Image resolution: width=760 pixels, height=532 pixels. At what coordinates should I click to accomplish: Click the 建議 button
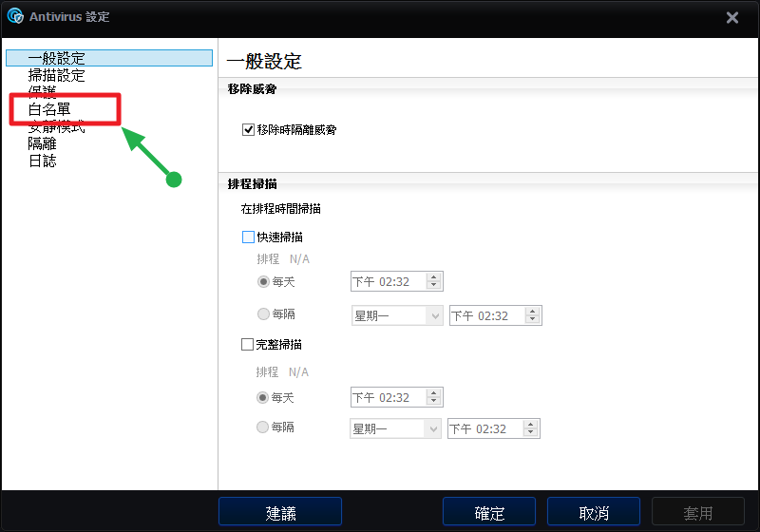[279, 512]
